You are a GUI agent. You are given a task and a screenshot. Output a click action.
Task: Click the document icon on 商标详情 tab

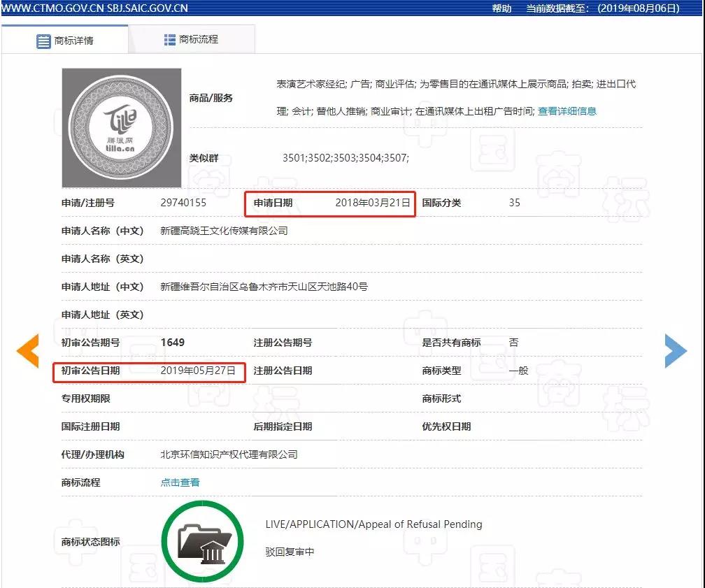click(44, 40)
